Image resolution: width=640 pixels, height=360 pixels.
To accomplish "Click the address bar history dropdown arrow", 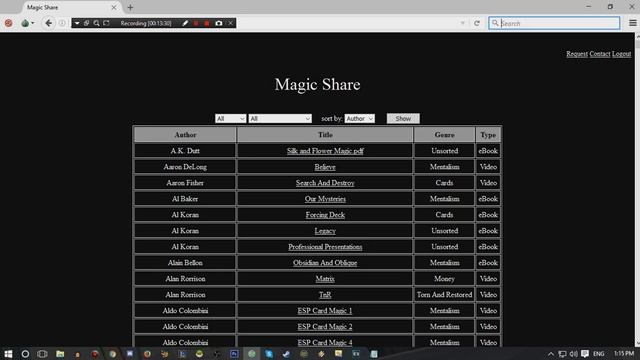I will click(x=462, y=23).
